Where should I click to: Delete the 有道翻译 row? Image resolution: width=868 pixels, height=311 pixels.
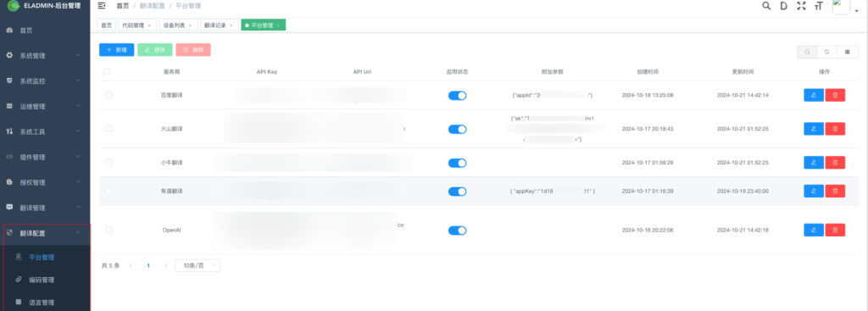835,191
